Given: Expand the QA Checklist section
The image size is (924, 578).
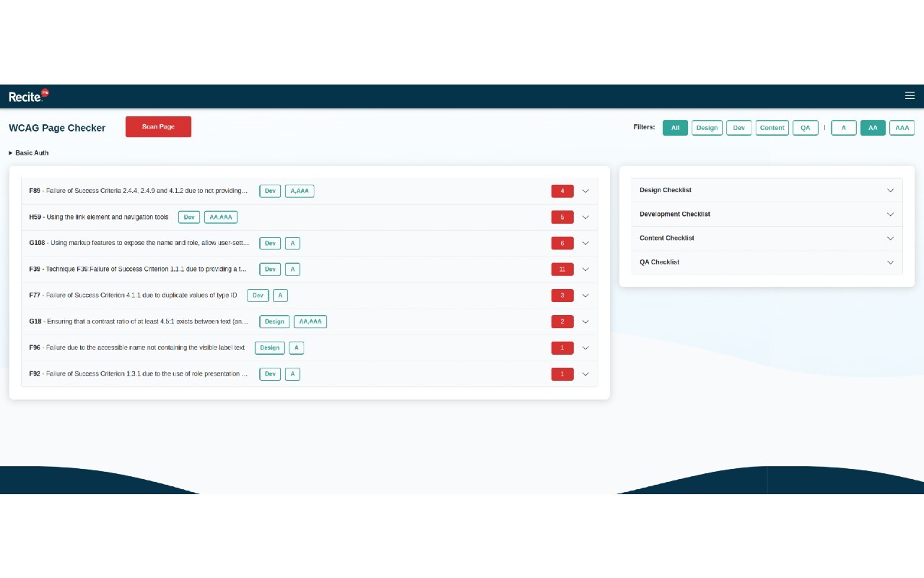Looking at the screenshot, I should point(767,262).
